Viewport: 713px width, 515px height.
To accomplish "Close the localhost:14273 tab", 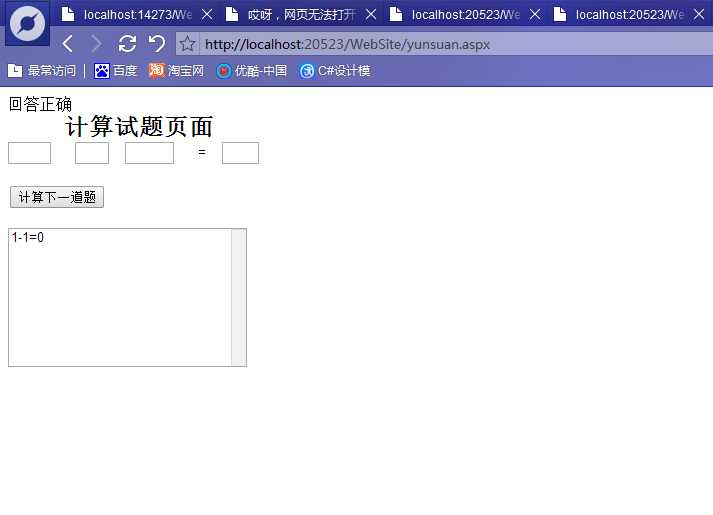I will 207,15.
